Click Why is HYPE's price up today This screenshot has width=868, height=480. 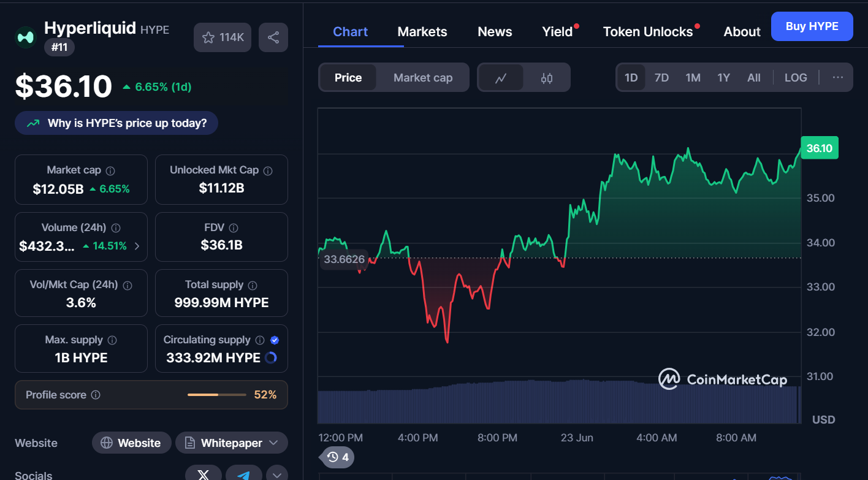click(116, 123)
